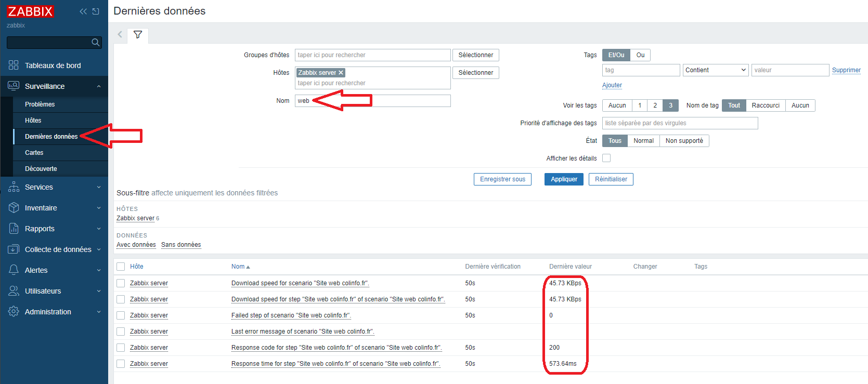
Task: Select Et/Ou tag evaluation option
Action: pyautogui.click(x=616, y=55)
